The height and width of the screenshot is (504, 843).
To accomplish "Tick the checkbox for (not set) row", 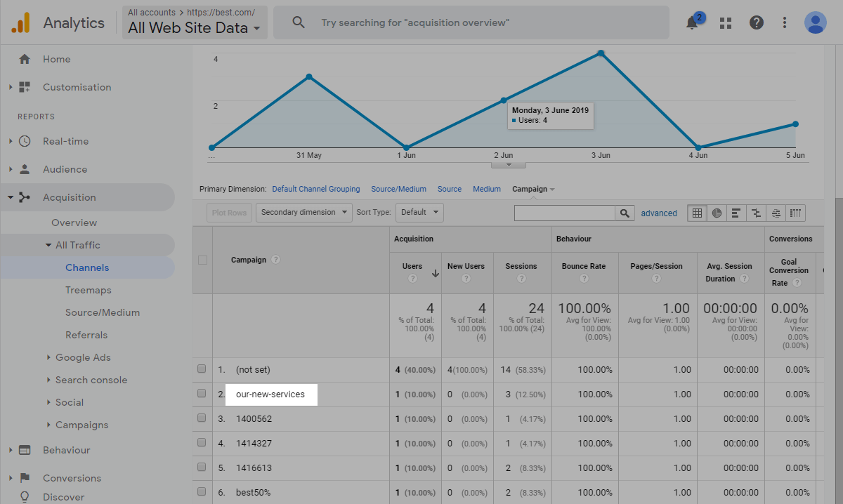I will click(202, 369).
